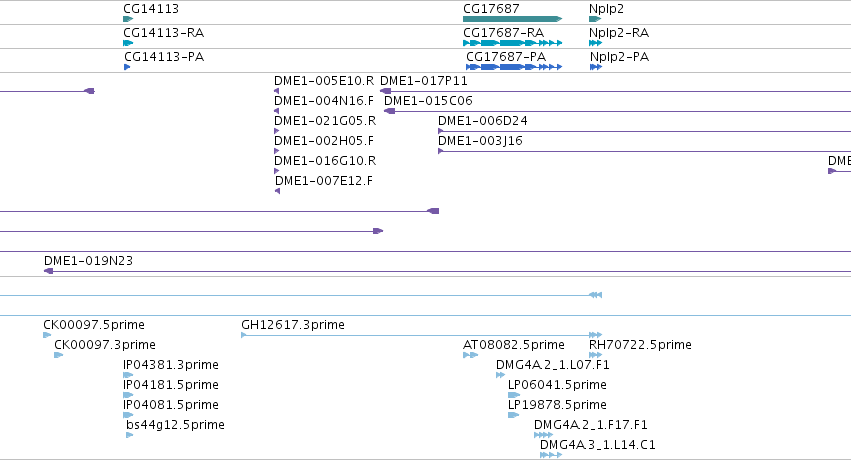Select the DME1-015C06 feature
The width and height of the screenshot is (851, 460).
(428, 101)
